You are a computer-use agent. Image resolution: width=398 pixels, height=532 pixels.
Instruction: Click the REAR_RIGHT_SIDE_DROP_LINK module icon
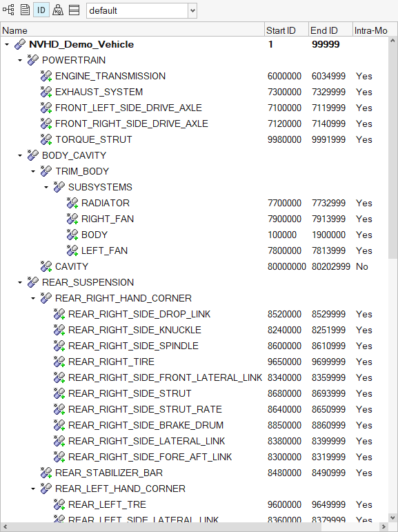[59, 314]
